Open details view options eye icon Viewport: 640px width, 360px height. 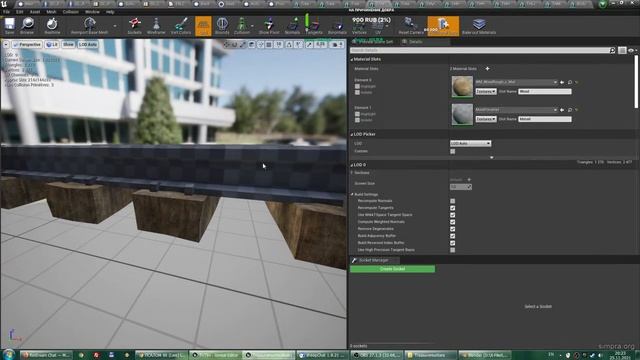[632, 50]
